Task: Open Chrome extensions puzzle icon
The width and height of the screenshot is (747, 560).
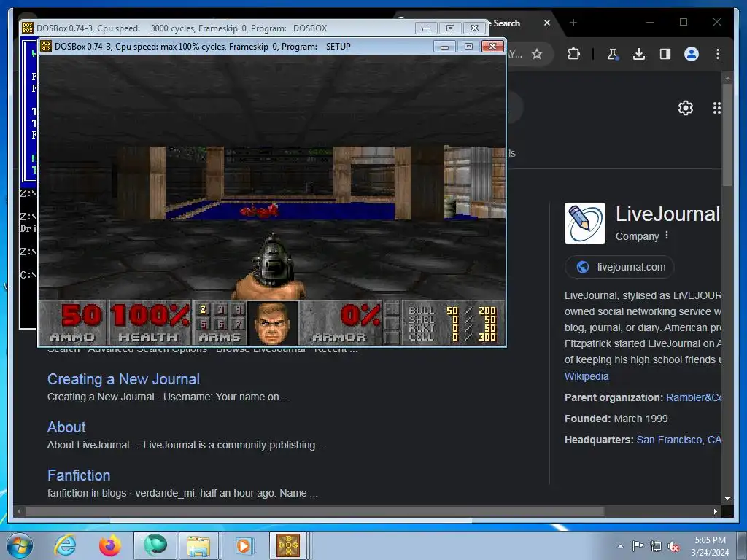Action: (573, 54)
